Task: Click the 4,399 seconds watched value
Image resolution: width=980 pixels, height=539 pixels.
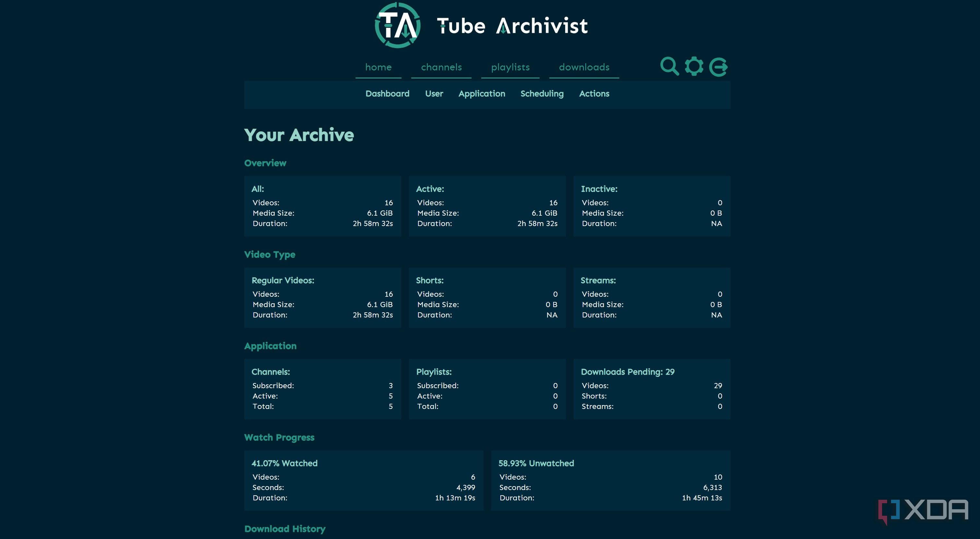Action: tap(466, 488)
